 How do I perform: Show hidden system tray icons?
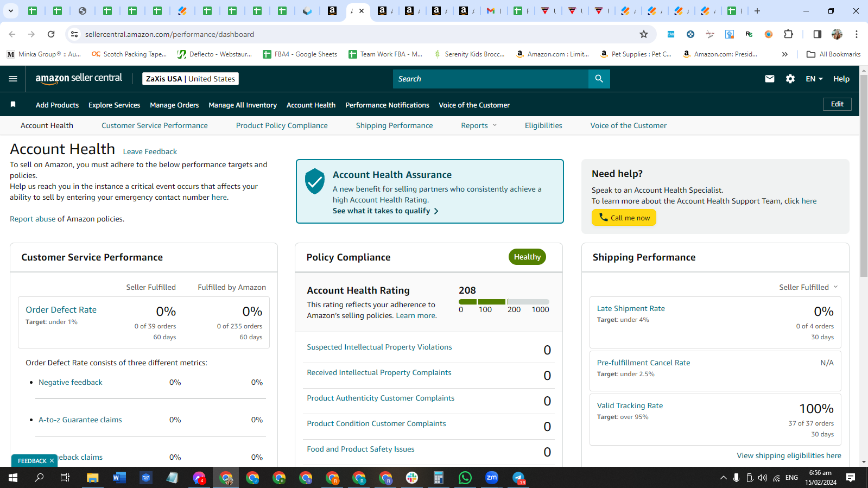pos(723,478)
